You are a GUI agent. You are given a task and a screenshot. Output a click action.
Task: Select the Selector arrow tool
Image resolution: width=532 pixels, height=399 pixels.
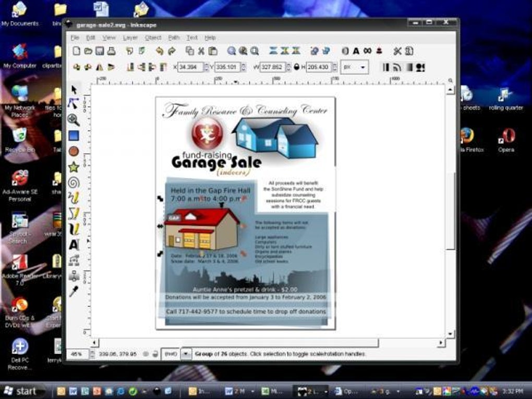pyautogui.click(x=74, y=89)
